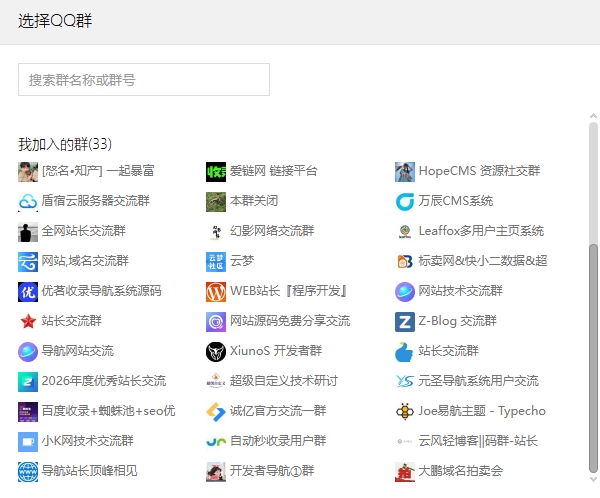
Task: Click the bee icon of Joe易航主题 - Typecho
Action: point(405,412)
